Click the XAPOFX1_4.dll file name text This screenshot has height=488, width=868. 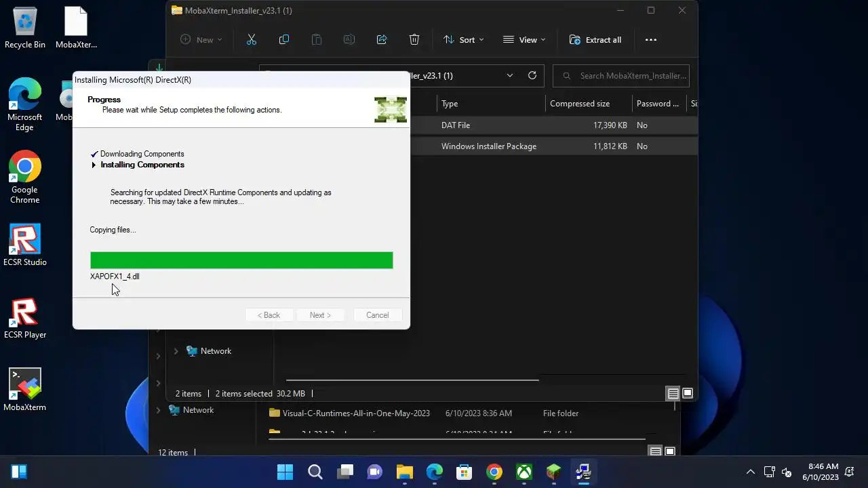[x=115, y=277]
